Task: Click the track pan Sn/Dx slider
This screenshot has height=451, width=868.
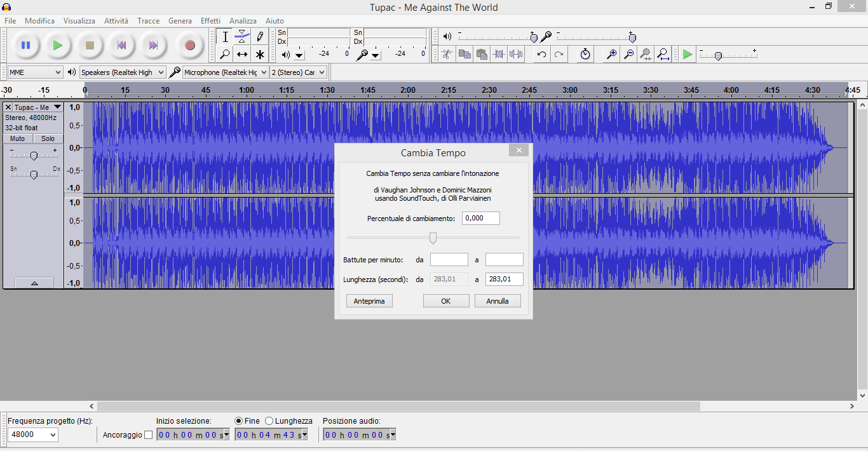Action: pyautogui.click(x=34, y=174)
